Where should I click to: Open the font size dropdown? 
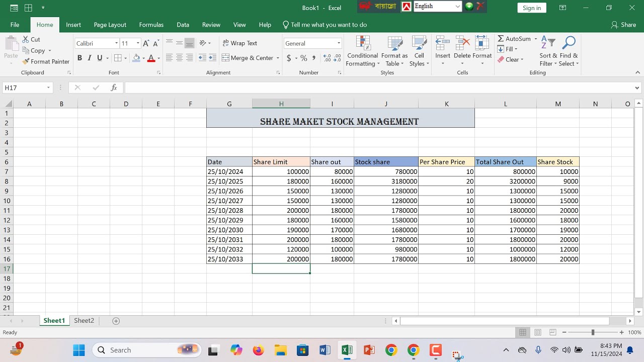point(138,43)
